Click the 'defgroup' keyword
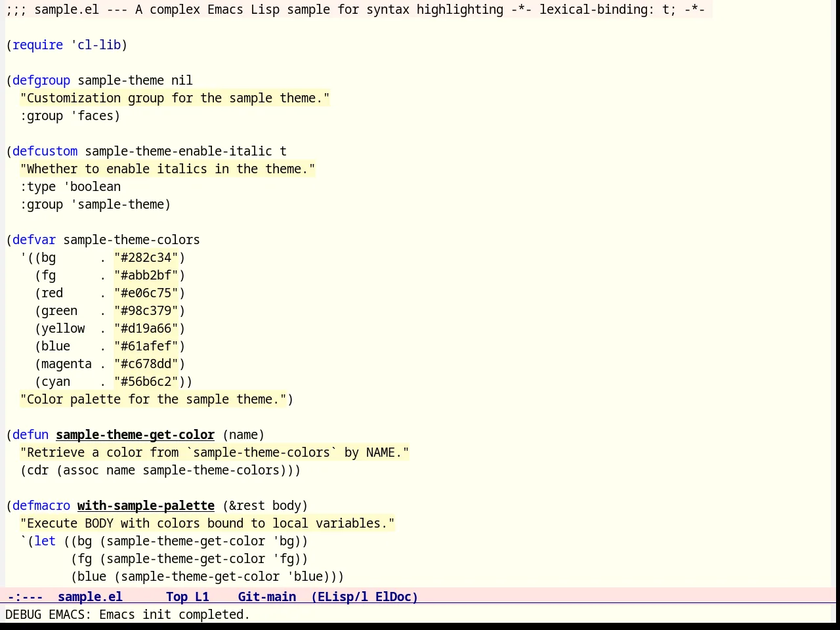The image size is (840, 630). pyautogui.click(x=41, y=80)
